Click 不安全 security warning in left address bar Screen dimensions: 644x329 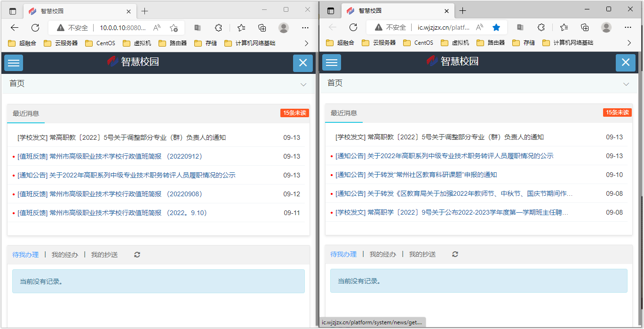click(72, 28)
